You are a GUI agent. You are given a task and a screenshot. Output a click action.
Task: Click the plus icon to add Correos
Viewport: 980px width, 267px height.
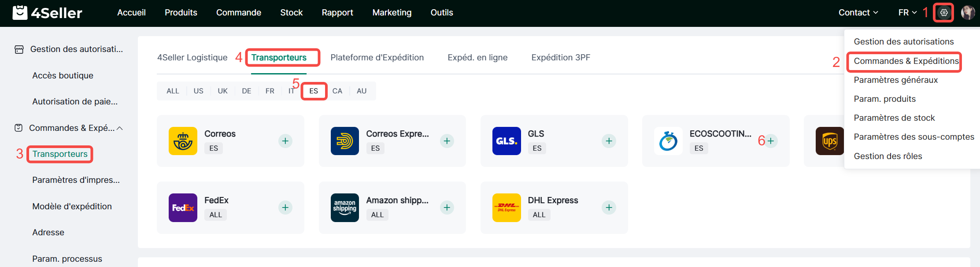tap(285, 141)
